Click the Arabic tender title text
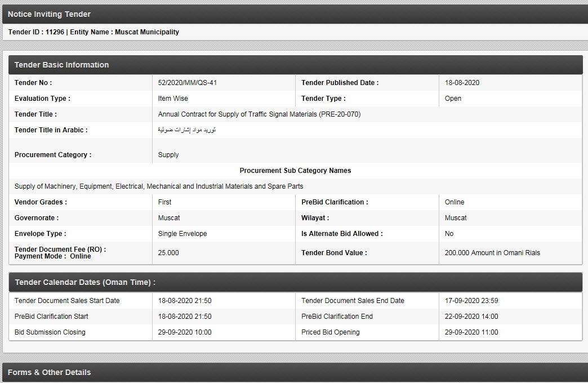 [x=186, y=130]
